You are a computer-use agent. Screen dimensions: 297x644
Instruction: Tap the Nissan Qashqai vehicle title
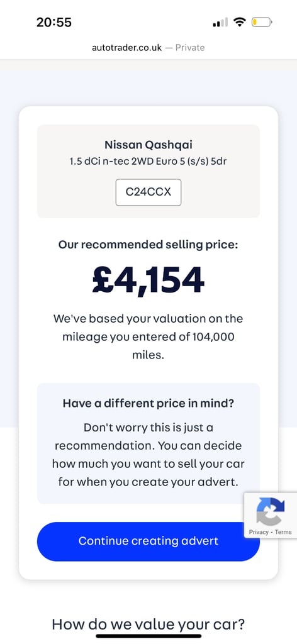[148, 145]
